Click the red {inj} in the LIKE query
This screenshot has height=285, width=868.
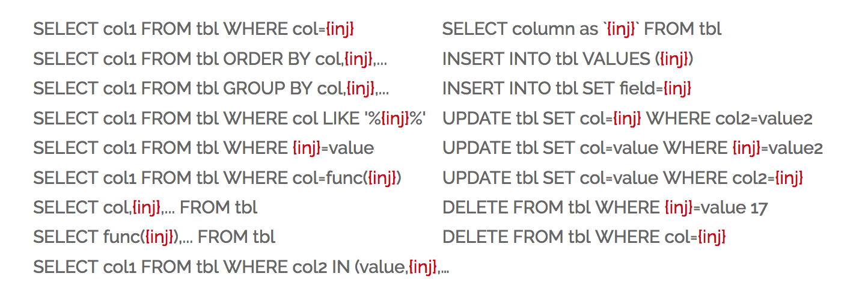click(x=397, y=118)
